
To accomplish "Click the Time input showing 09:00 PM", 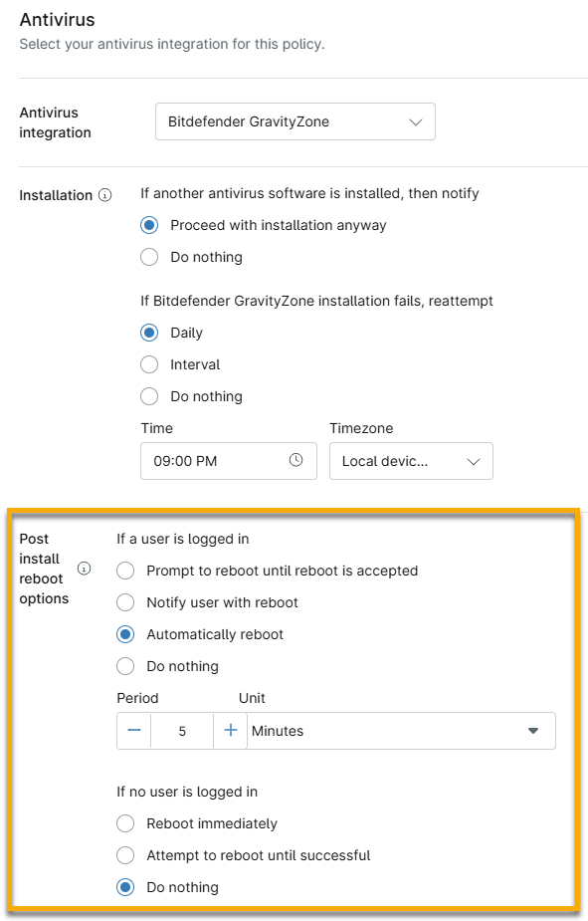I will pos(219,461).
